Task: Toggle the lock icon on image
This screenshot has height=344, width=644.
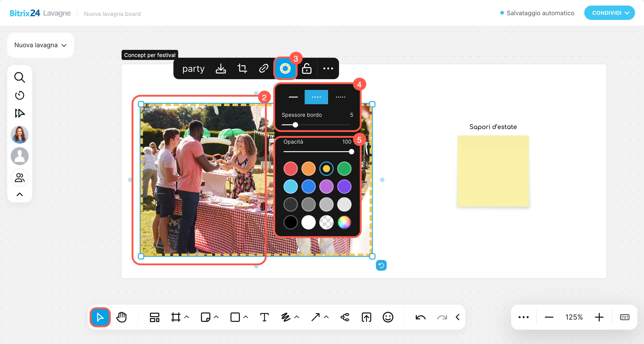Action: (307, 68)
